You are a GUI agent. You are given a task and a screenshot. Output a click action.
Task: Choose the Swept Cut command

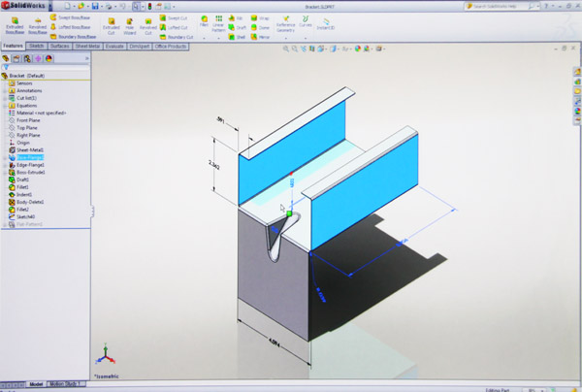pos(174,17)
